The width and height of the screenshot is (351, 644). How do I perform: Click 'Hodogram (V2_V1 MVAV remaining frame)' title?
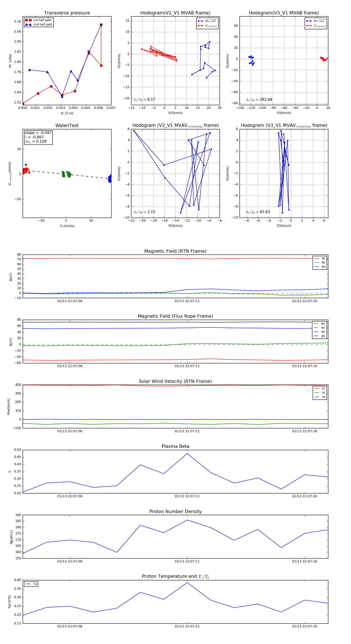(175, 125)
